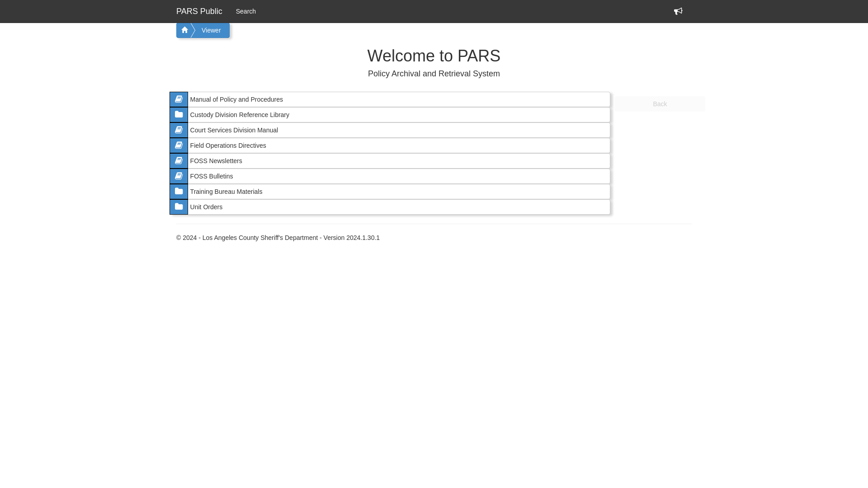This screenshot has width=868, height=488.
Task: Go to Search in the top navigation
Action: pos(246,11)
